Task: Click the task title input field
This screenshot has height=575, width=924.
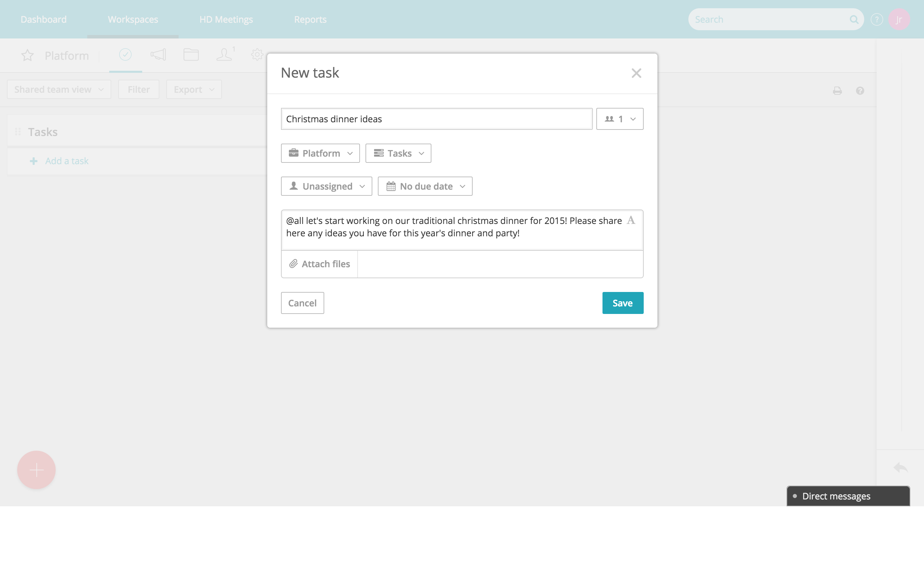Action: click(x=436, y=119)
